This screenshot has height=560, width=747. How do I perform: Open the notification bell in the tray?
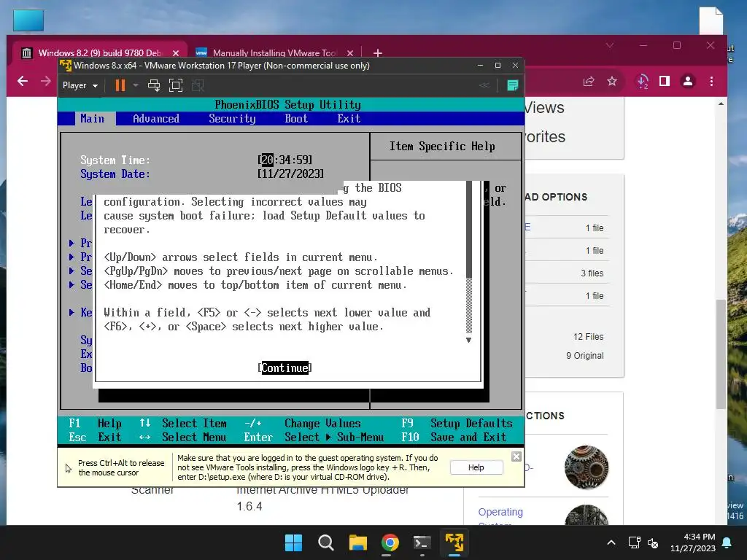727,542
